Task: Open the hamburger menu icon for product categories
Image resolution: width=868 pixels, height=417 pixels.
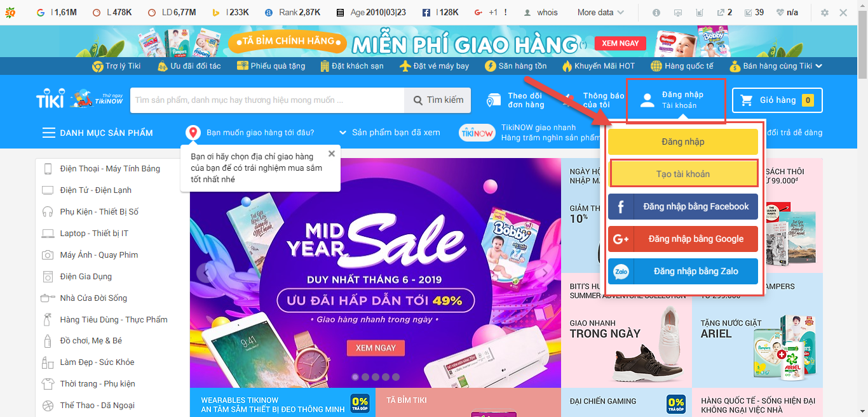Action: [48, 133]
